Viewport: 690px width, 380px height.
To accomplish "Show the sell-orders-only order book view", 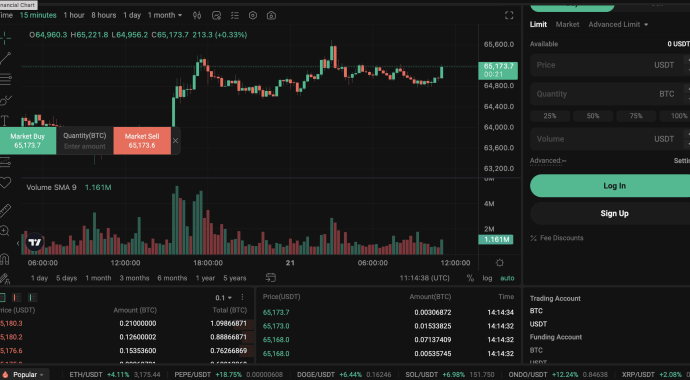I will [17, 298].
